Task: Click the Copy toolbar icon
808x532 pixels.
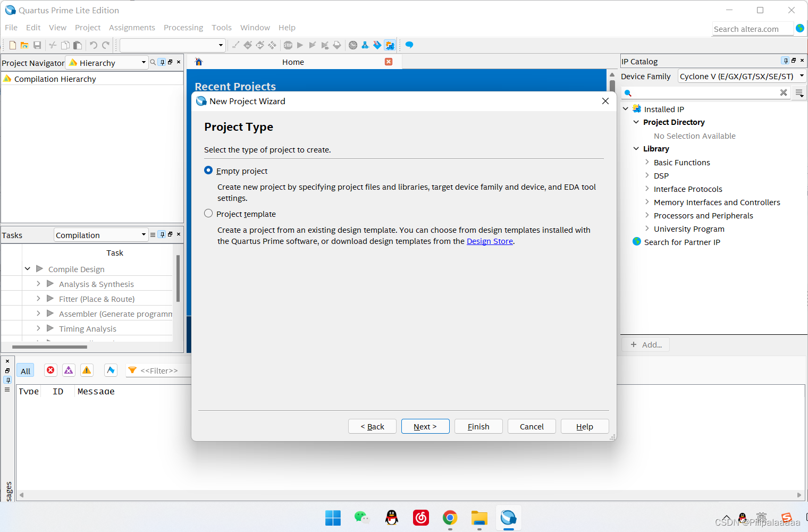Action: pos(65,45)
